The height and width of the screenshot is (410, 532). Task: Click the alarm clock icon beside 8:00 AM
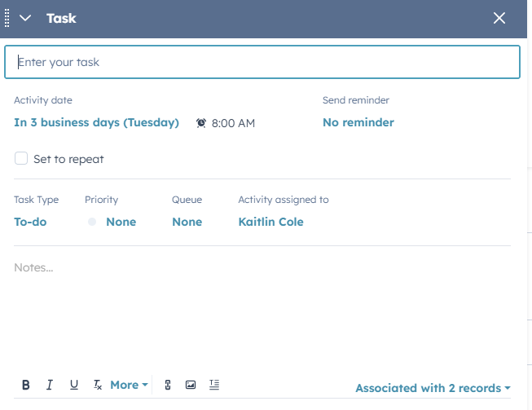(x=201, y=123)
